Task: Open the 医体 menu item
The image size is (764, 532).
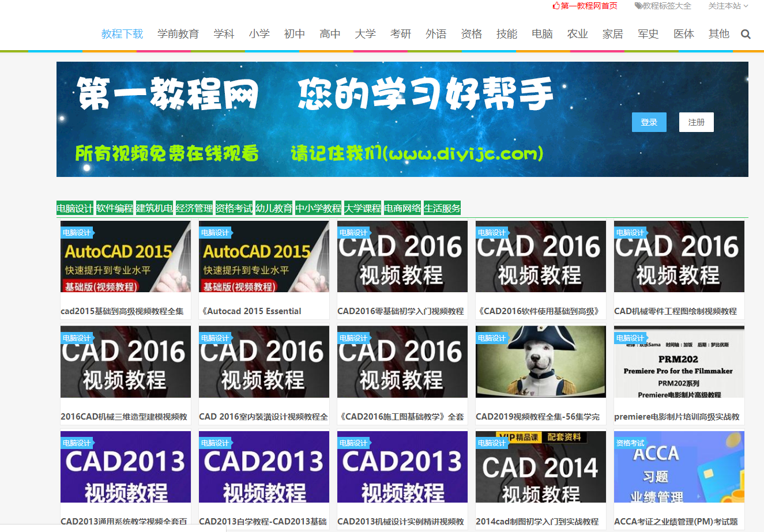Action: coord(684,34)
